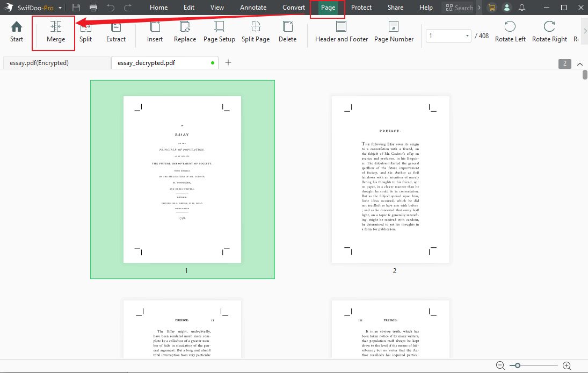Click the zoom in magnifier button
Image resolution: width=588 pixels, height=373 pixels.
click(x=567, y=365)
